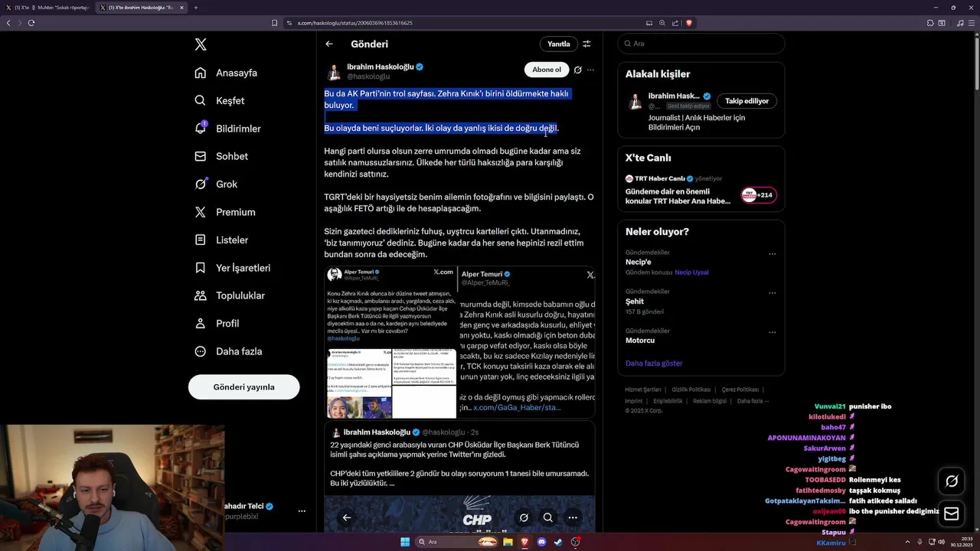Viewport: 980px width, 551px height.
Task: Go back with Gönderi arrow
Action: tap(329, 44)
